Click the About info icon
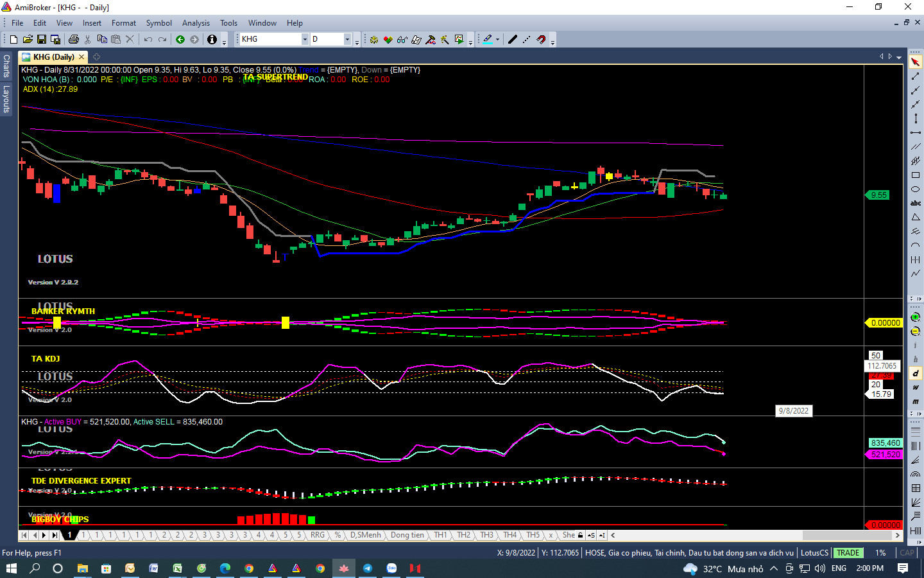Image resolution: width=924 pixels, height=578 pixels. point(212,39)
